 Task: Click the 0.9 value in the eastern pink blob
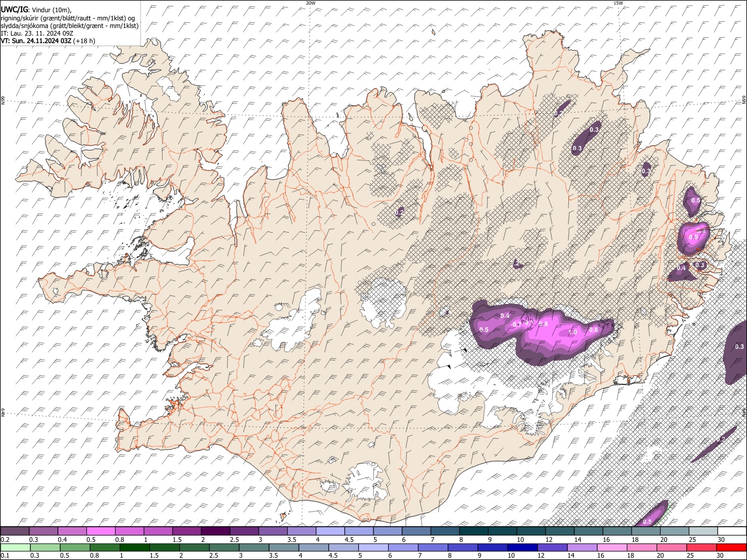pyautogui.click(x=693, y=237)
